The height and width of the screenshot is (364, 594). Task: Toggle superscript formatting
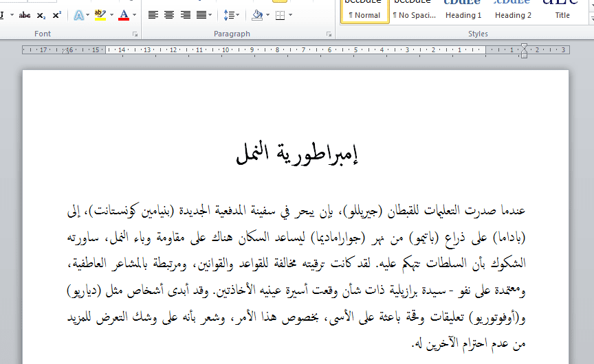[56, 14]
